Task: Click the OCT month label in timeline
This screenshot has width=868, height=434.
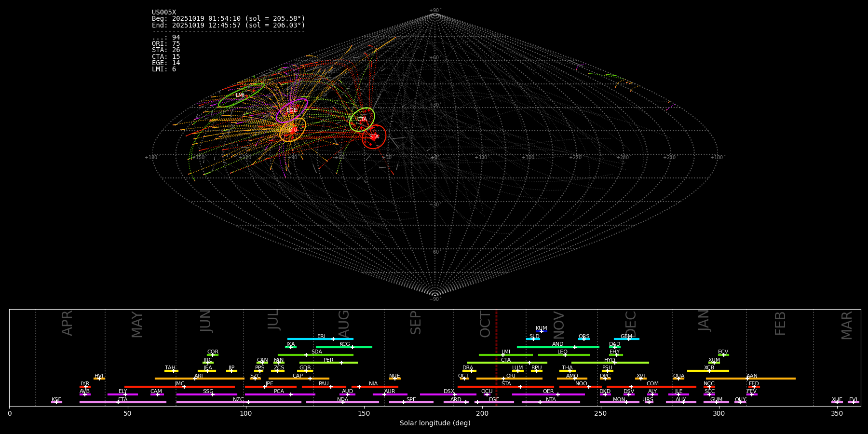Action: pos(485,324)
